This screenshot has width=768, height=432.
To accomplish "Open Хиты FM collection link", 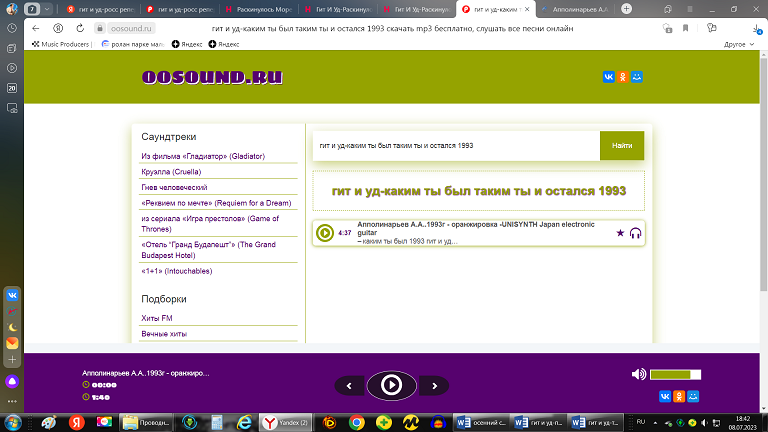I will (157, 318).
